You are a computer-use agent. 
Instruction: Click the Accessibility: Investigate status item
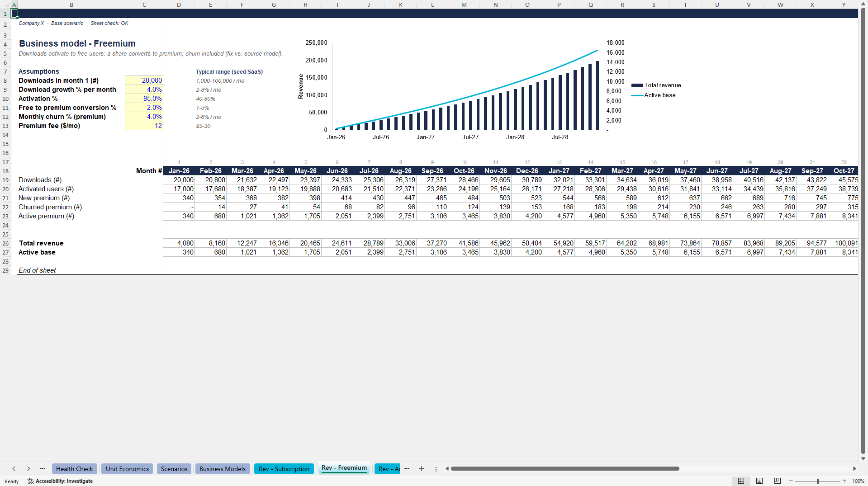click(60, 481)
